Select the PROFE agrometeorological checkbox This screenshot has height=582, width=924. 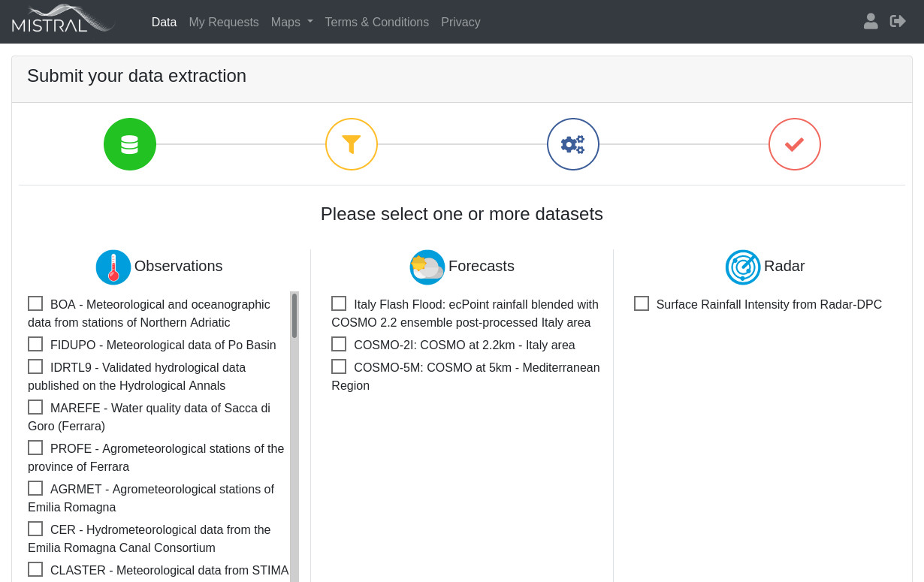pos(35,448)
